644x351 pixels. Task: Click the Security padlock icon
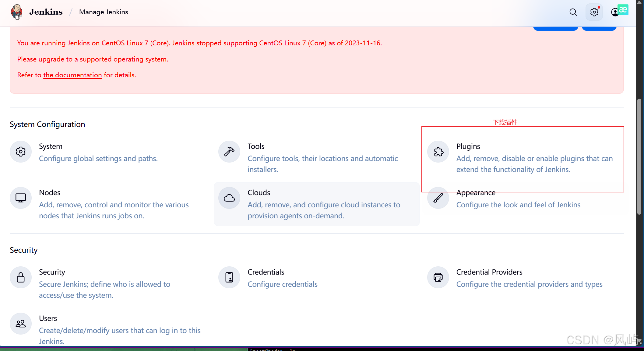click(x=21, y=277)
